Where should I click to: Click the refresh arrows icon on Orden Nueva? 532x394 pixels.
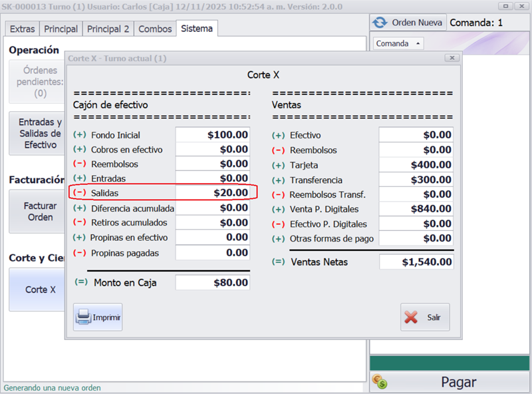pyautogui.click(x=380, y=22)
